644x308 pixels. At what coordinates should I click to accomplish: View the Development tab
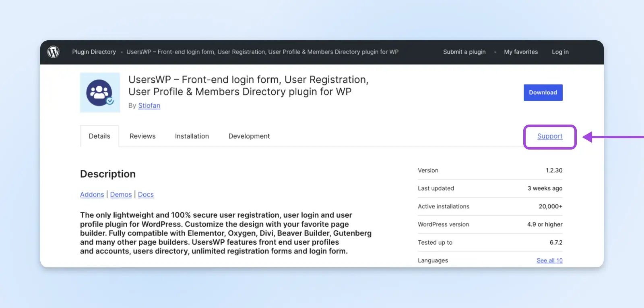tap(249, 136)
